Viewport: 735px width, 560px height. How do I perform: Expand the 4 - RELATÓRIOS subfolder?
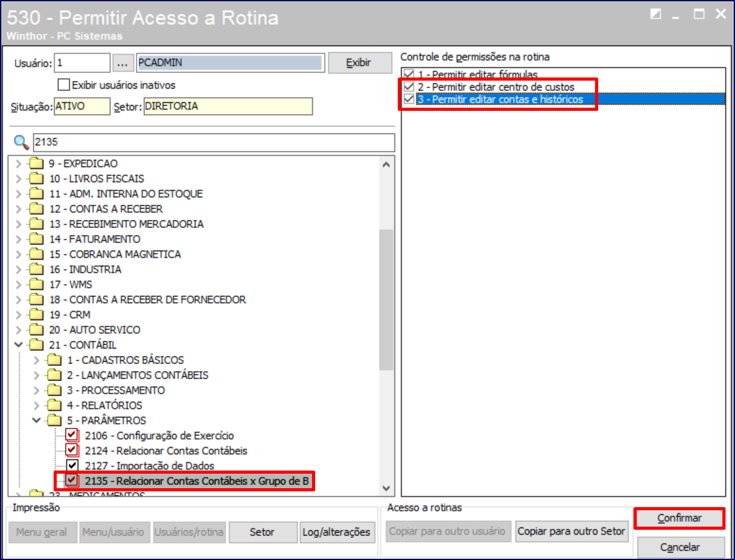(x=37, y=406)
